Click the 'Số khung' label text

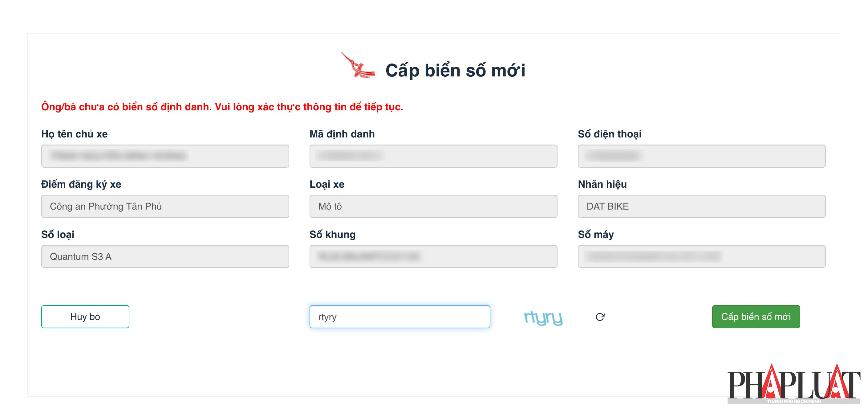point(332,235)
